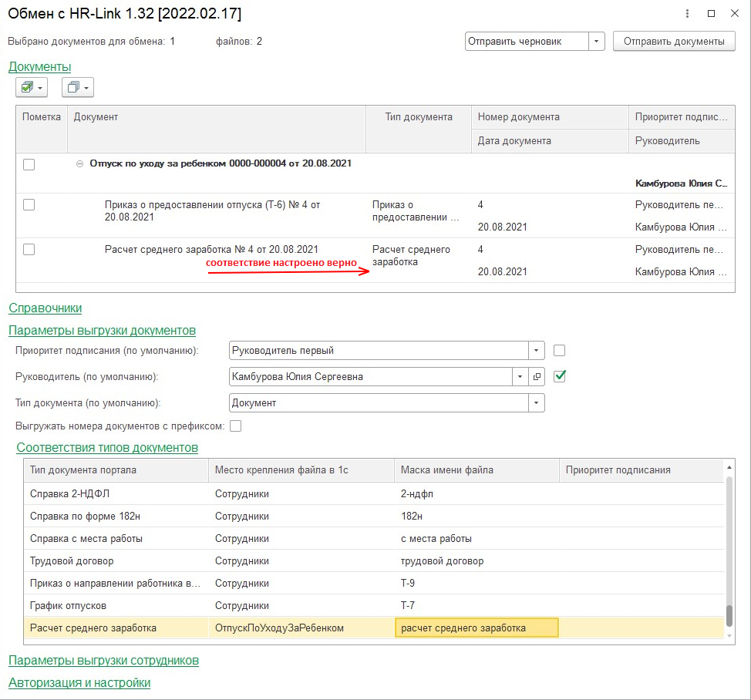The width and height of the screenshot is (751, 700).
Task: Select Приказ о направлении работника row
Action: point(374,584)
